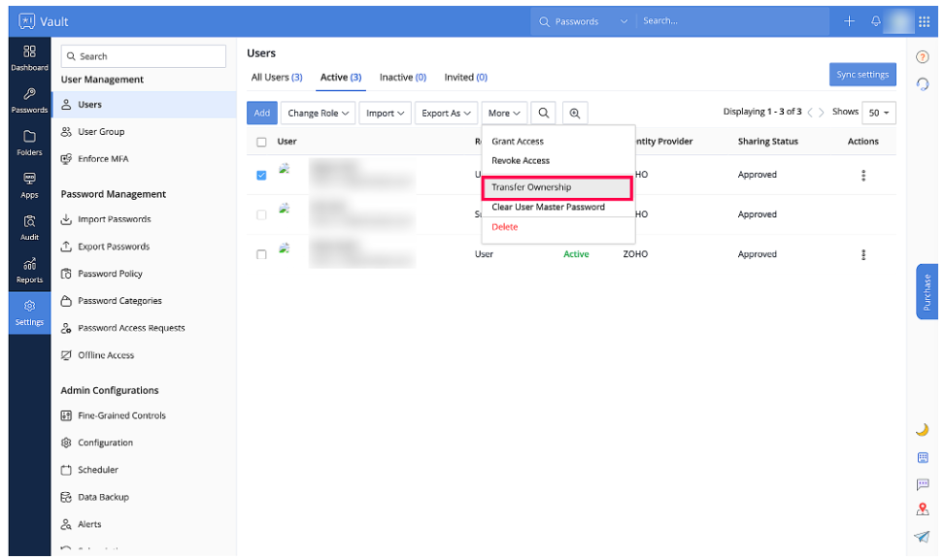Choose Clear User Master Password
The image size is (945, 560).
548,207
